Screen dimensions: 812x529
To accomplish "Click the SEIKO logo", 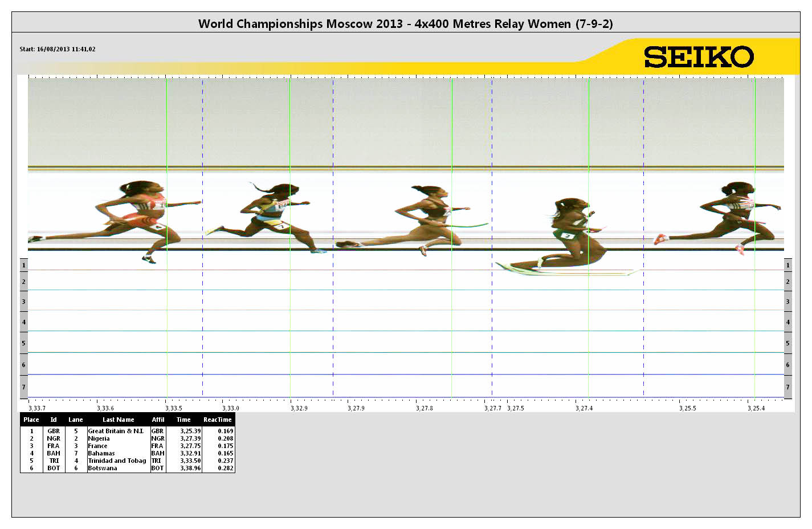I will (699, 57).
